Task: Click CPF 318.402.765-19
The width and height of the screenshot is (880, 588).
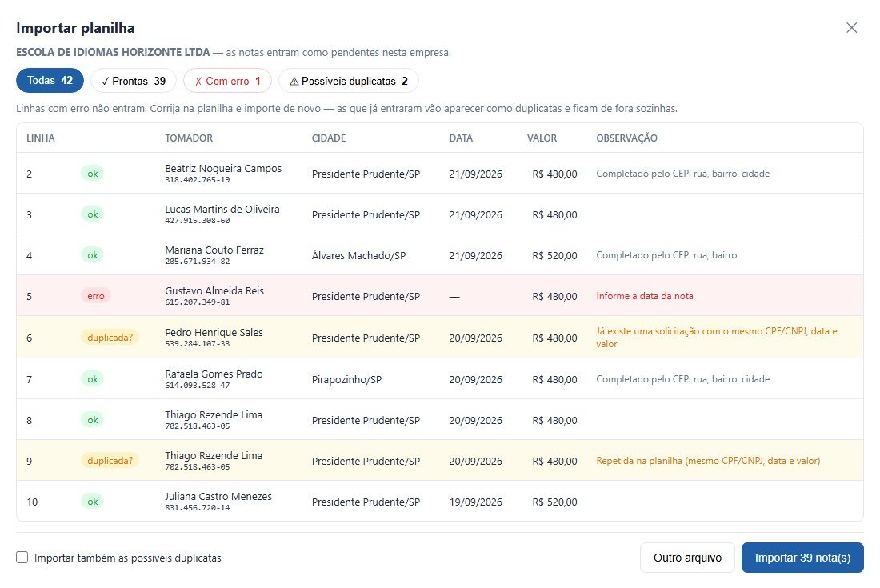Action: pyautogui.click(x=198, y=179)
